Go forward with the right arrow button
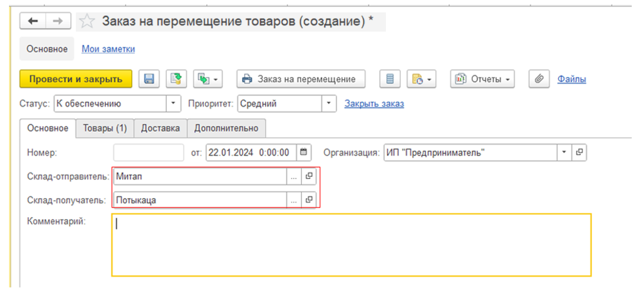Image resolution: width=644 pixels, height=292 pixels. (58, 21)
